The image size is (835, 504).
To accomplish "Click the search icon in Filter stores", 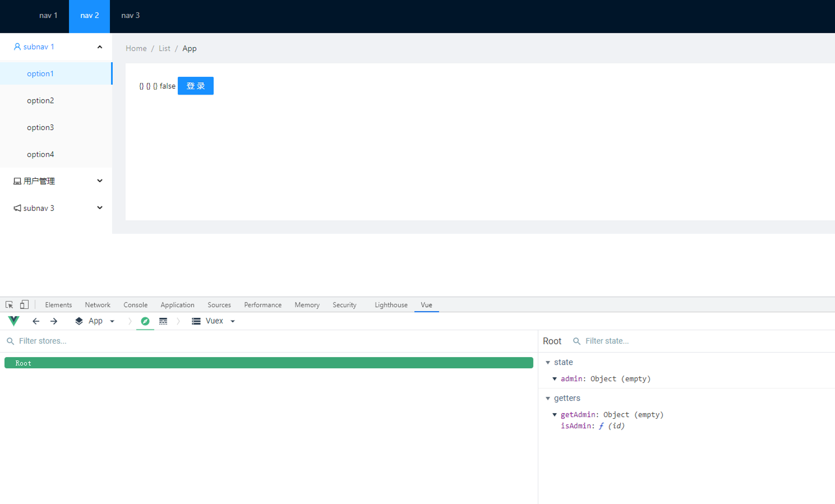I will pyautogui.click(x=10, y=341).
